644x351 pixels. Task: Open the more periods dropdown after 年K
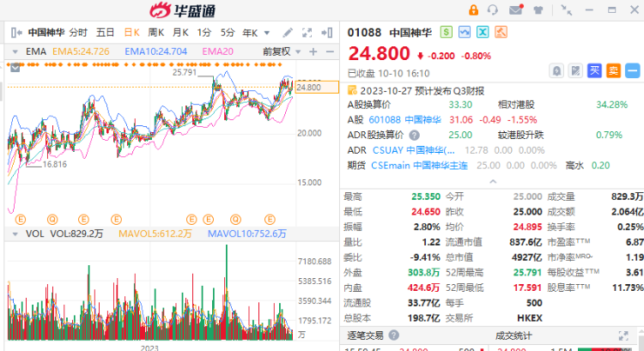(266, 33)
